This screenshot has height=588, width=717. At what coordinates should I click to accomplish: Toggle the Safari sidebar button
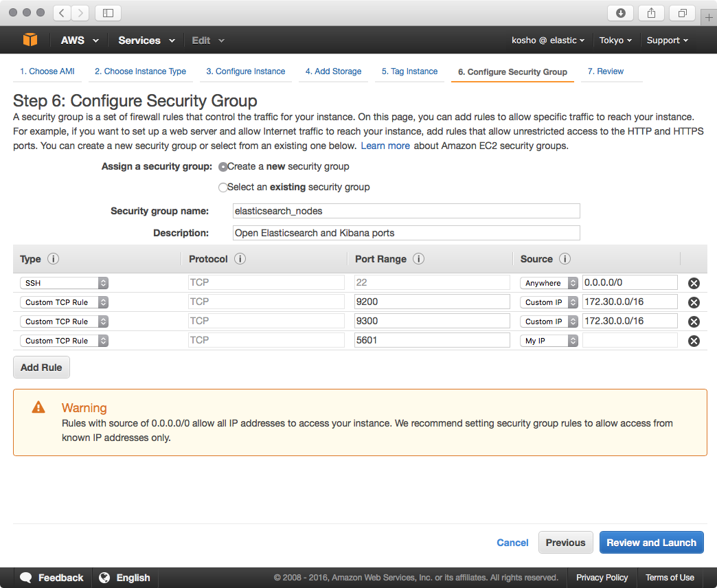pos(108,13)
